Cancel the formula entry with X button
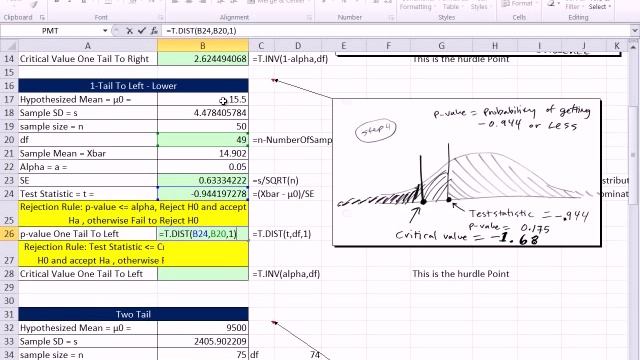 [x=129, y=31]
